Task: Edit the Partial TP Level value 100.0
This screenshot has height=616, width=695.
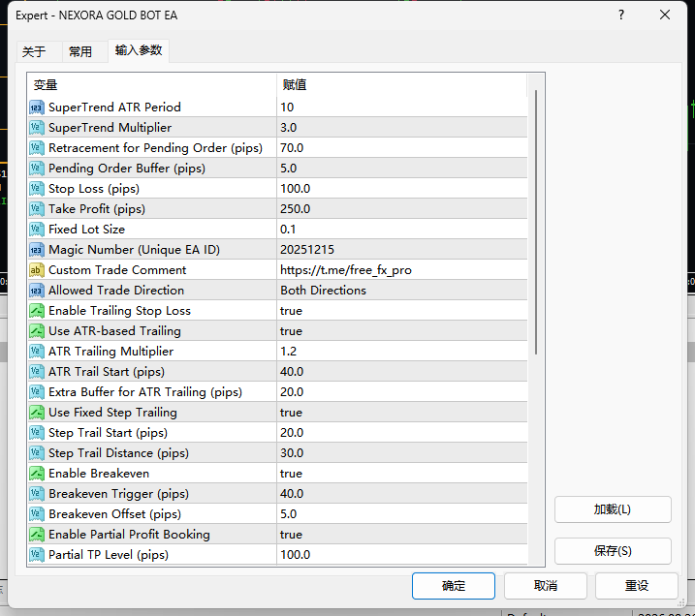Action: pos(402,555)
